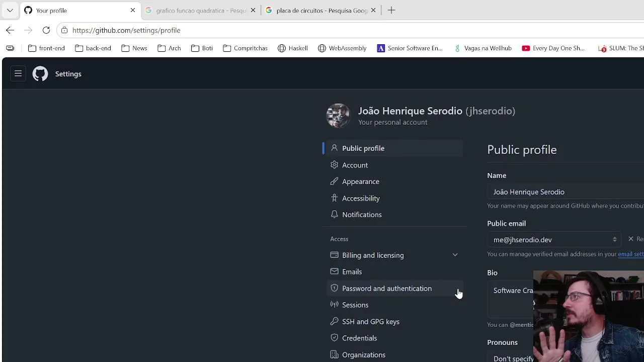Expand the Billing and licensing chevron

tap(455, 255)
